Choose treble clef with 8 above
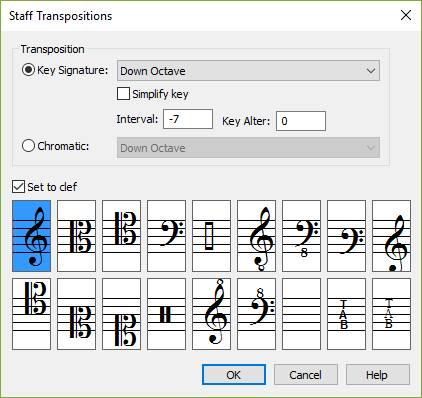This screenshot has height=398, width=422. [211, 314]
